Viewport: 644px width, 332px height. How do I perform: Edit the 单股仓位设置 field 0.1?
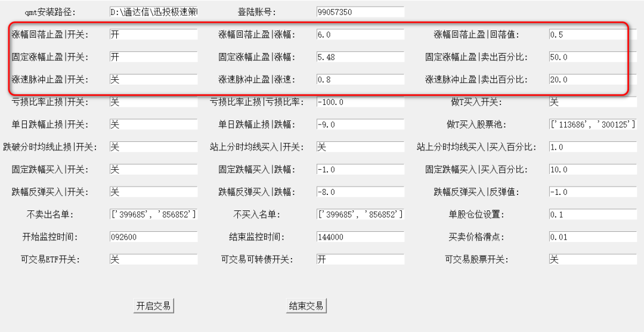pyautogui.click(x=593, y=214)
